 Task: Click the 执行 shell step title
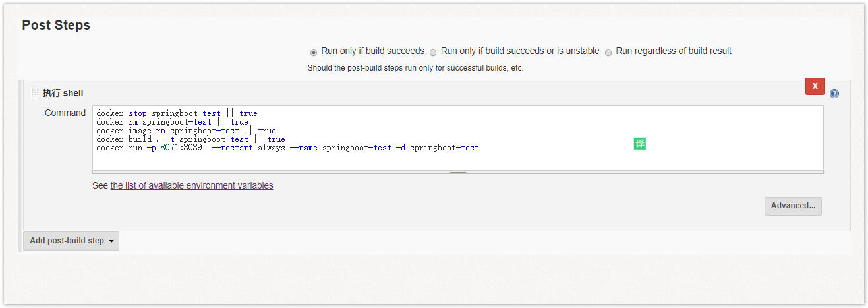pyautogui.click(x=63, y=94)
